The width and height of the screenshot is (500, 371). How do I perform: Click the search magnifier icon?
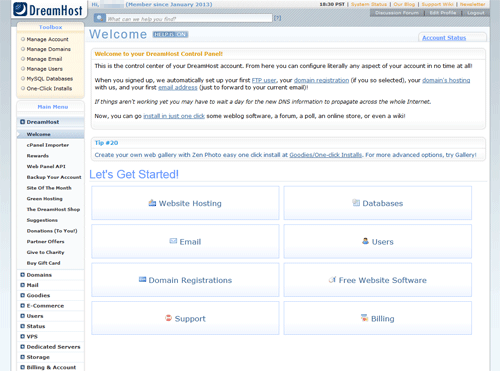99,18
